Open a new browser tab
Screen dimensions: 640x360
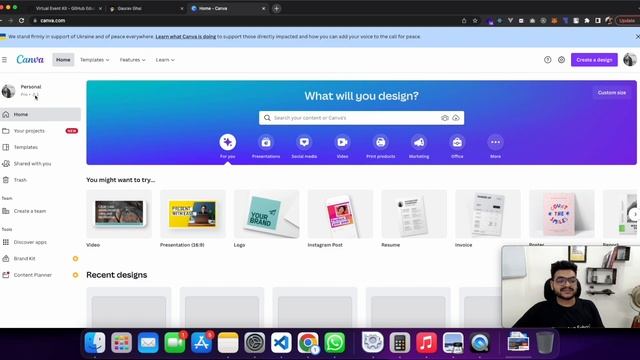coord(276,8)
